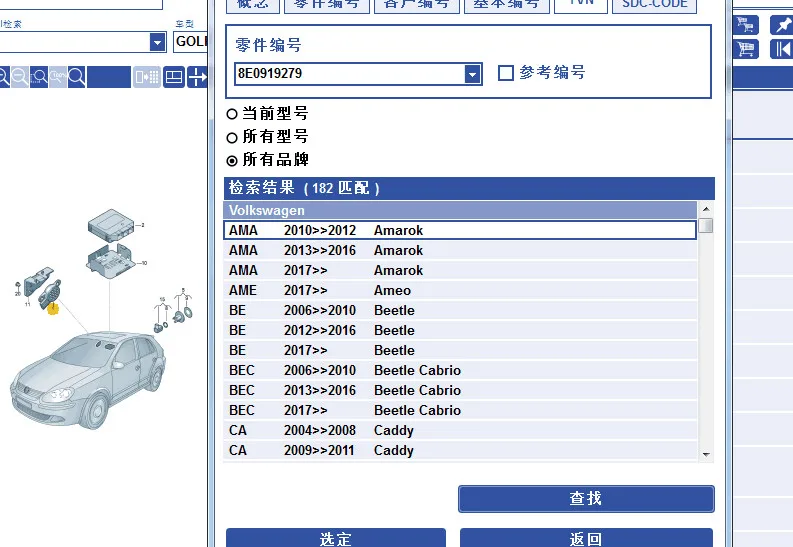The width and height of the screenshot is (793, 547).
Task: Click the lower shopping cart icon
Action: tap(745, 49)
